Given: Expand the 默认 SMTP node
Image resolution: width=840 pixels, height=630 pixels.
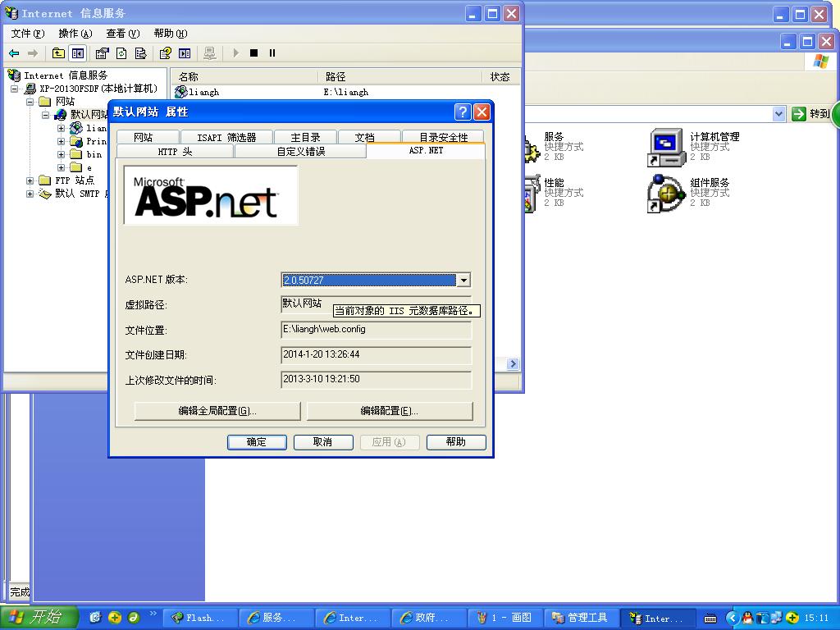Looking at the screenshot, I should [x=30, y=194].
